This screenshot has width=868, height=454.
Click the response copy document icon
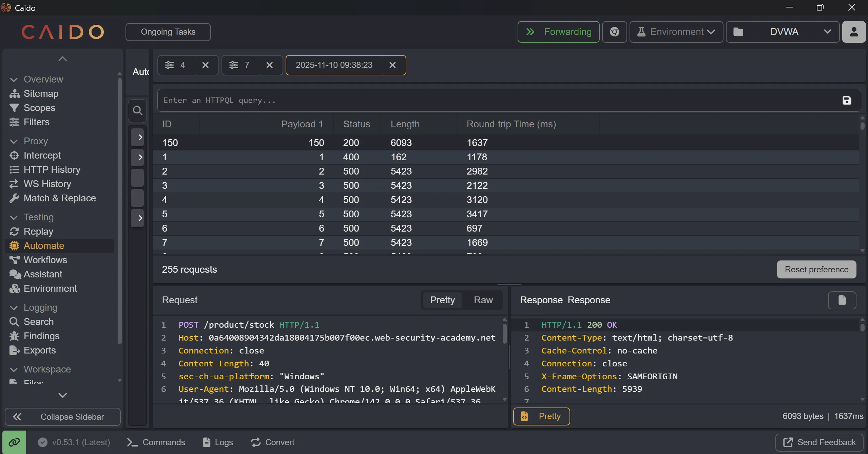coord(842,300)
